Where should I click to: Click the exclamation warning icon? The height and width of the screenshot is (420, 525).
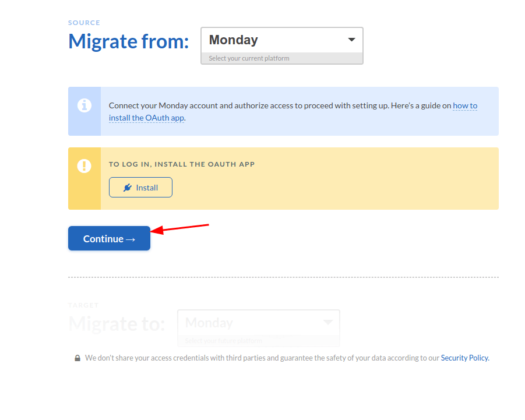(84, 165)
